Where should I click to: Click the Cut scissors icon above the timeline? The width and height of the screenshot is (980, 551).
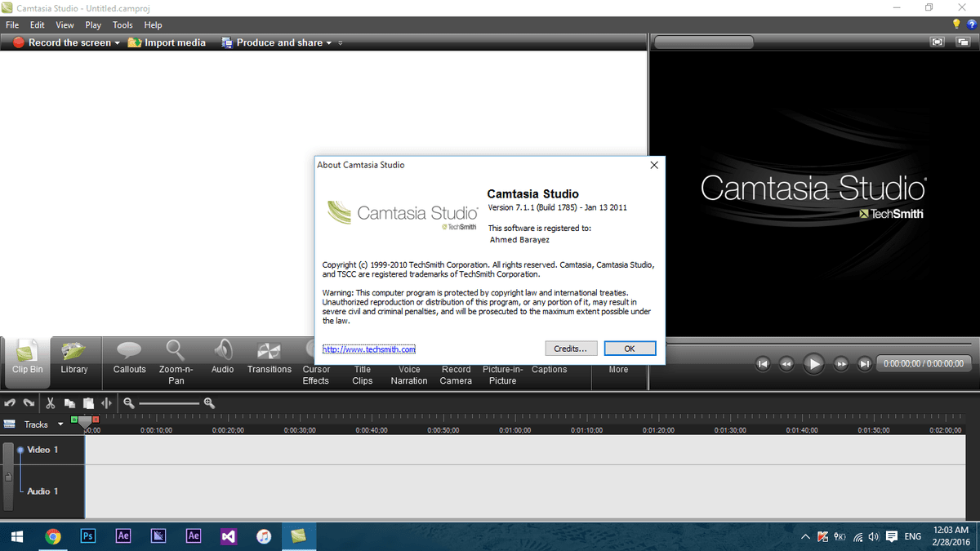point(50,402)
